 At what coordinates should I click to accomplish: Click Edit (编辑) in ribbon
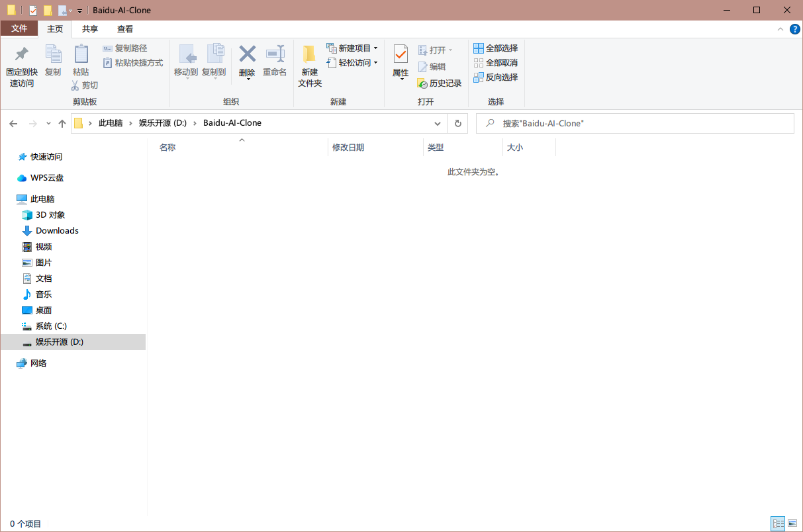[432, 67]
